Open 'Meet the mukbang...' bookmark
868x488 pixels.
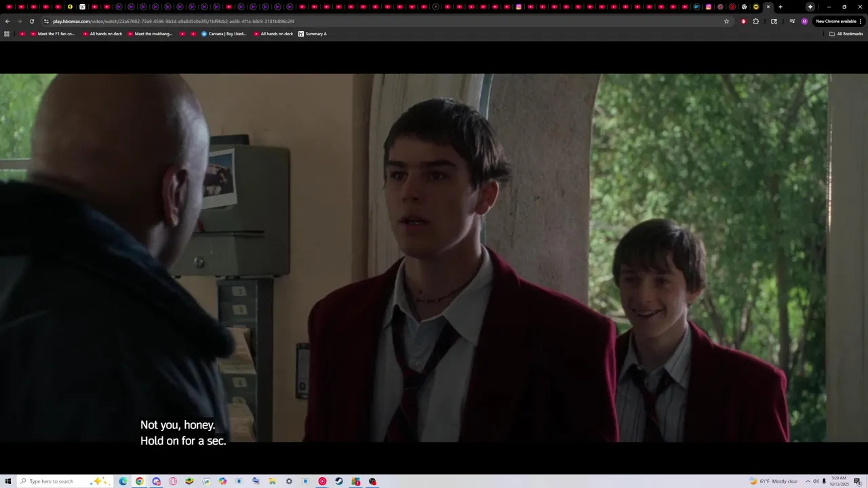point(150,34)
